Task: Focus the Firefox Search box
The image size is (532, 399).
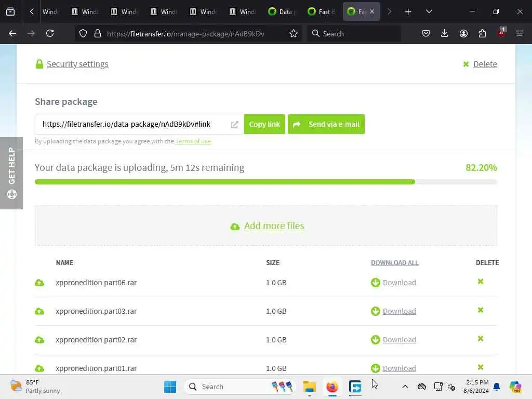Action: [354, 34]
